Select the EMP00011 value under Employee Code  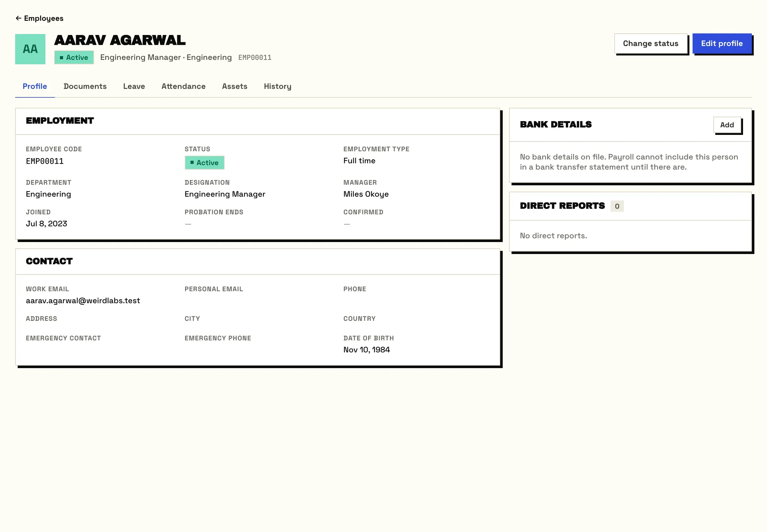click(45, 161)
